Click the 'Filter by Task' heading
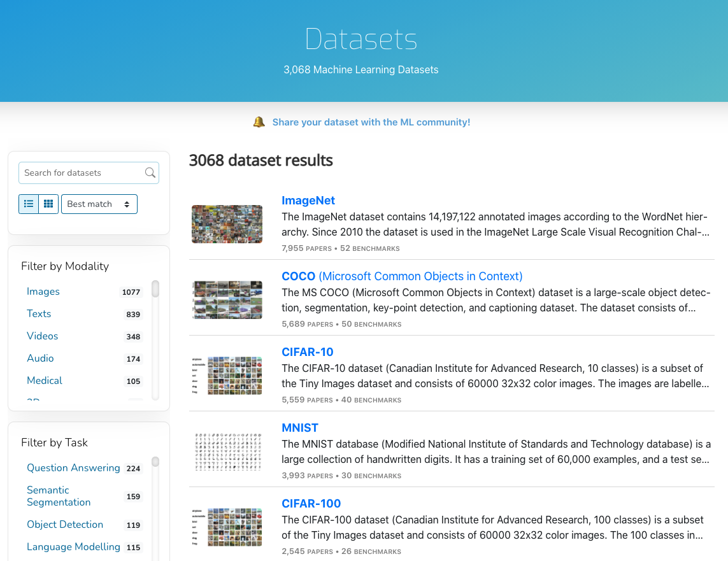Viewport: 728px width, 561px height. [54, 442]
